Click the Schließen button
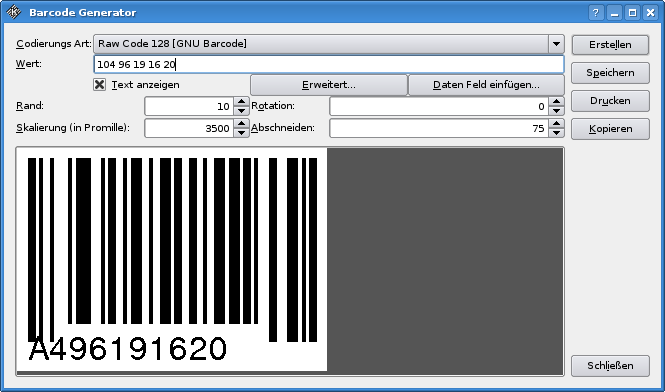This screenshot has width=665, height=392. pyautogui.click(x=610, y=366)
